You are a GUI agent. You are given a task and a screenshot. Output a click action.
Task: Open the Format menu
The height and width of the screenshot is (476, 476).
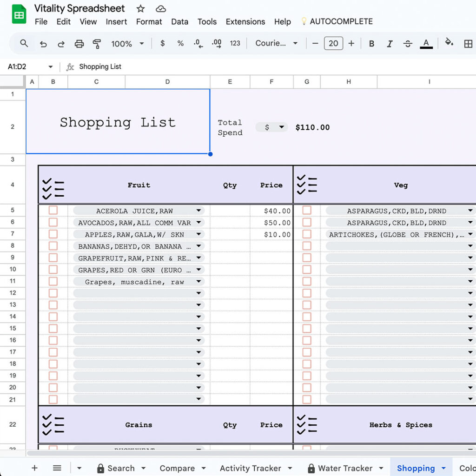149,22
